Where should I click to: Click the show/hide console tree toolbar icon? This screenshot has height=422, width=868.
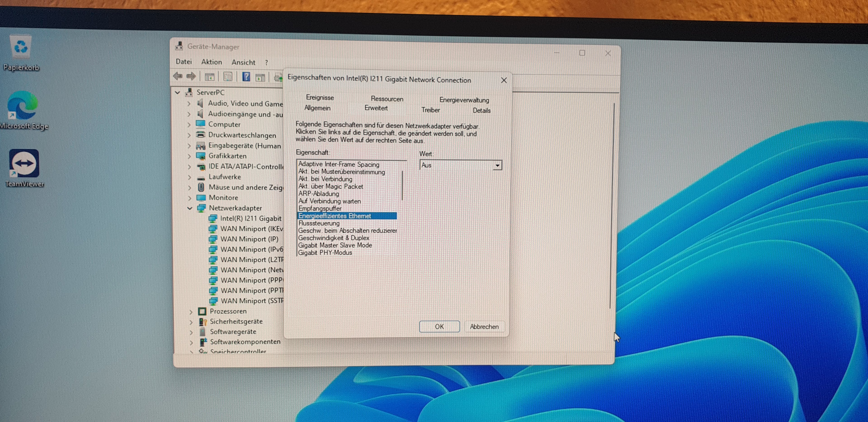(x=210, y=77)
